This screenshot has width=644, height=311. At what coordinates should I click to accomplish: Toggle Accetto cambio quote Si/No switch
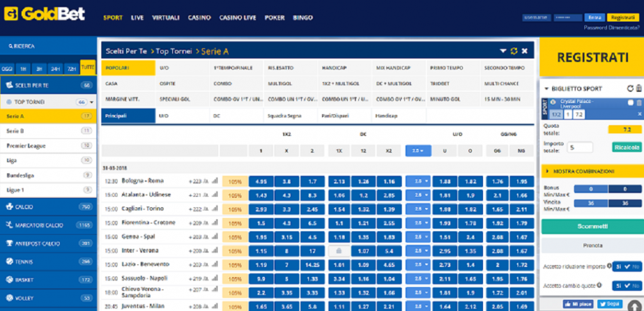pyautogui.click(x=627, y=286)
